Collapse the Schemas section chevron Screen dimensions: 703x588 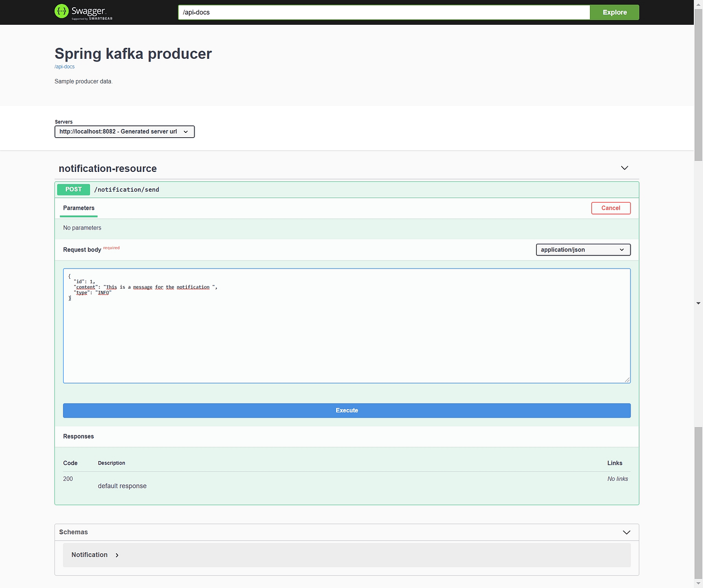627,532
